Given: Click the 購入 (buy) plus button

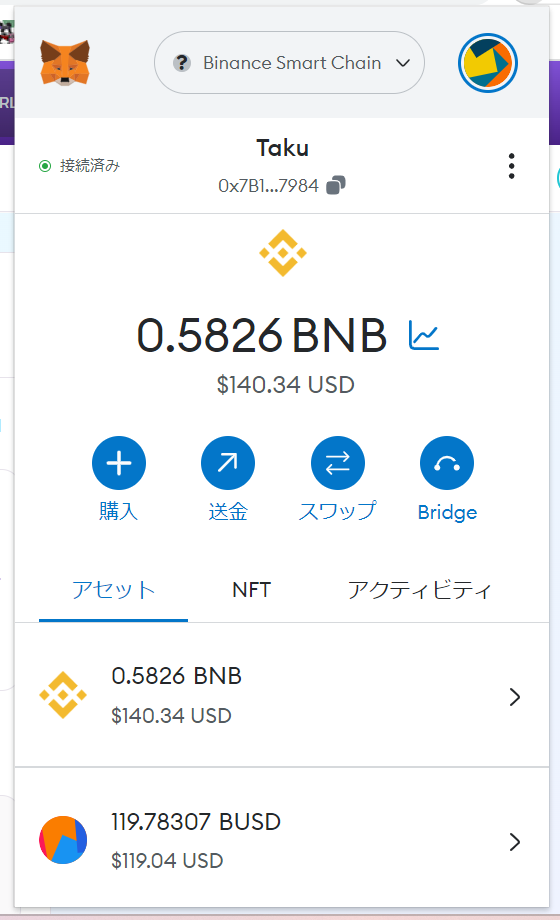Looking at the screenshot, I should point(119,463).
